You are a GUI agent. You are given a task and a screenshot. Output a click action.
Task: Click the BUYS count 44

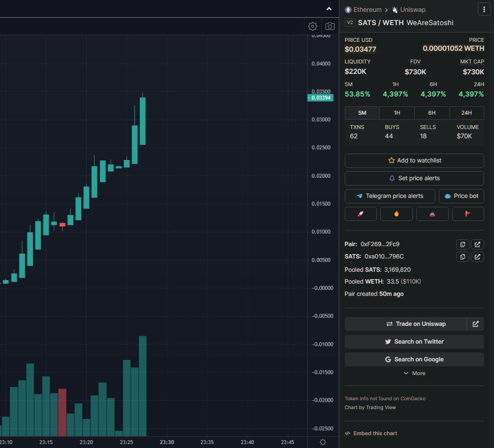[389, 136]
